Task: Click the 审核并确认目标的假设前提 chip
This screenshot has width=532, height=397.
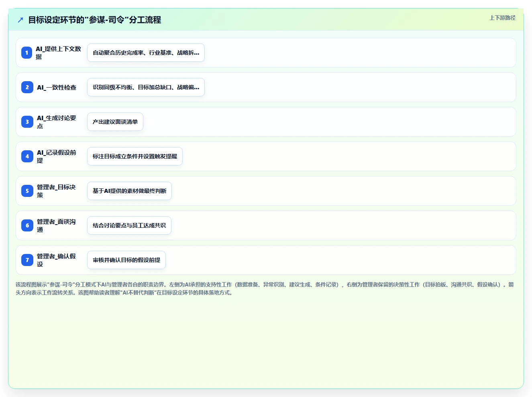Action: tap(126, 260)
